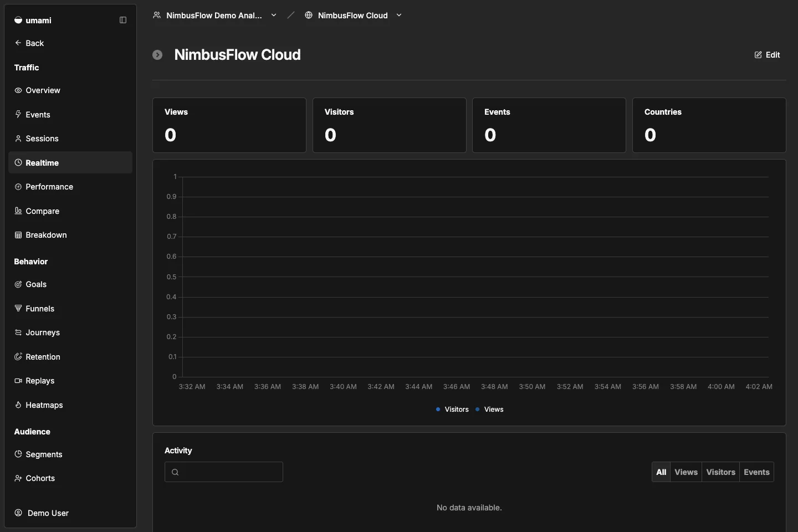Screen dimensions: 798x532
Task: Click the 'No data available.' message
Action: tap(469, 508)
